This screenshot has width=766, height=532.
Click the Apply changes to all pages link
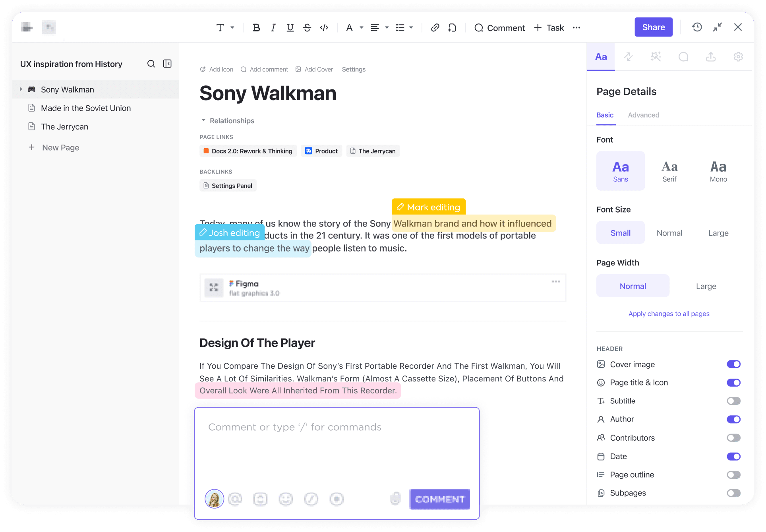pos(669,314)
